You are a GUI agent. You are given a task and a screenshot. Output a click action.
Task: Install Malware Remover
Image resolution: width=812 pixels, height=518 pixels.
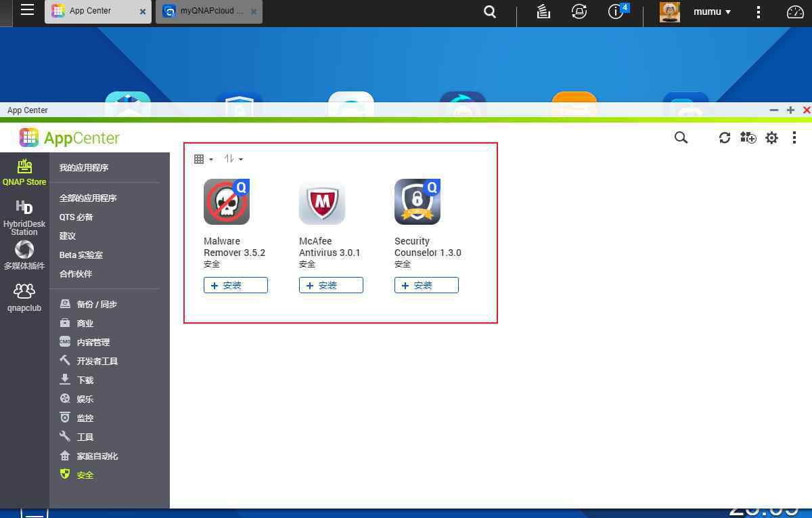pyautogui.click(x=235, y=285)
